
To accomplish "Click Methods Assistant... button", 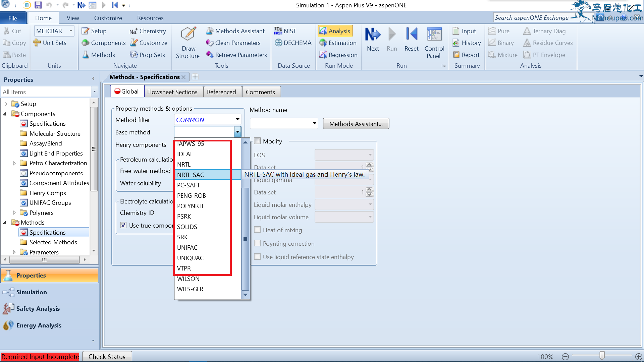I will pyautogui.click(x=356, y=124).
